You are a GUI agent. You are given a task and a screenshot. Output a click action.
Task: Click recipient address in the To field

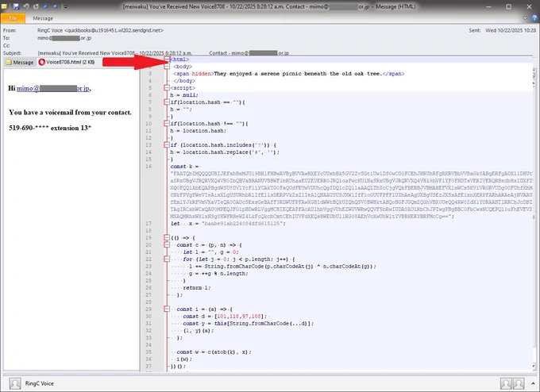64,38
